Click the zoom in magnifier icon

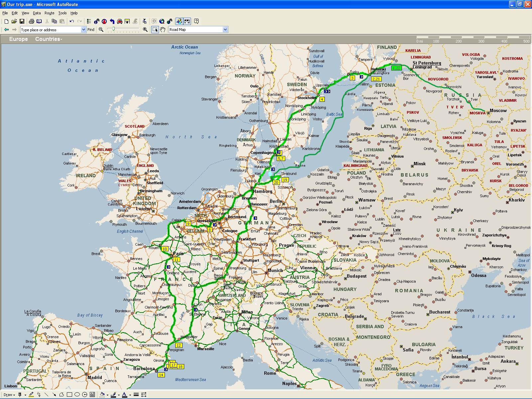click(x=145, y=30)
